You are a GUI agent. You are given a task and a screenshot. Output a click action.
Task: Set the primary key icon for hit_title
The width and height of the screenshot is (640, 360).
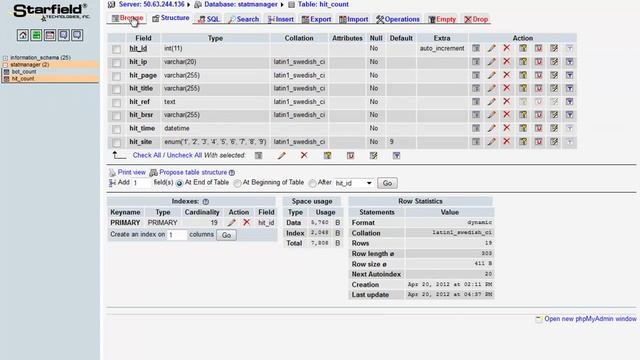[523, 89]
